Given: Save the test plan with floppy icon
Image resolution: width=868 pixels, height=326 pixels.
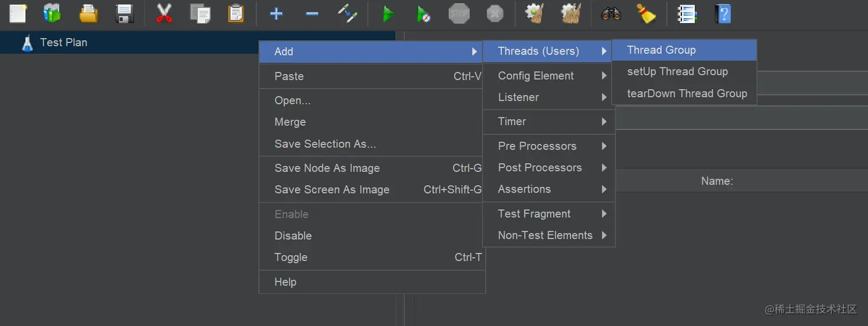Looking at the screenshot, I should pos(125,13).
